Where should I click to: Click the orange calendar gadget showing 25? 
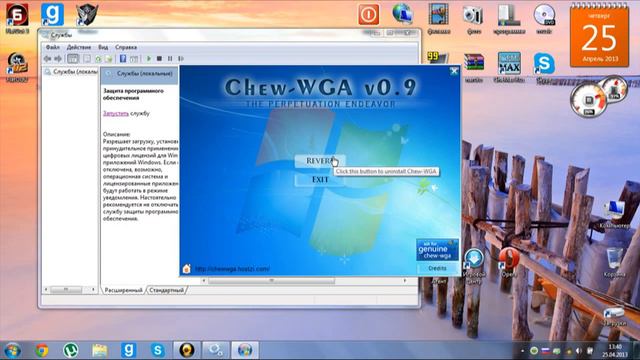tap(600, 36)
